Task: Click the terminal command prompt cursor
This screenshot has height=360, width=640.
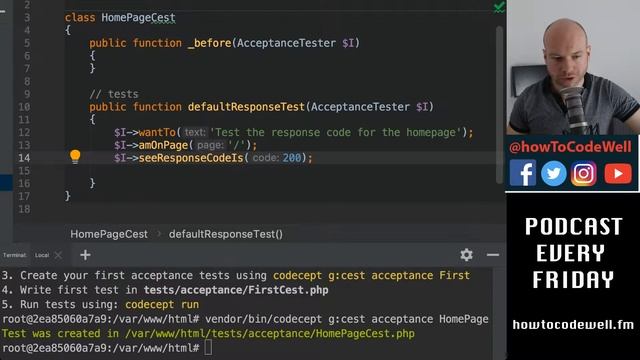Action: (x=208, y=348)
